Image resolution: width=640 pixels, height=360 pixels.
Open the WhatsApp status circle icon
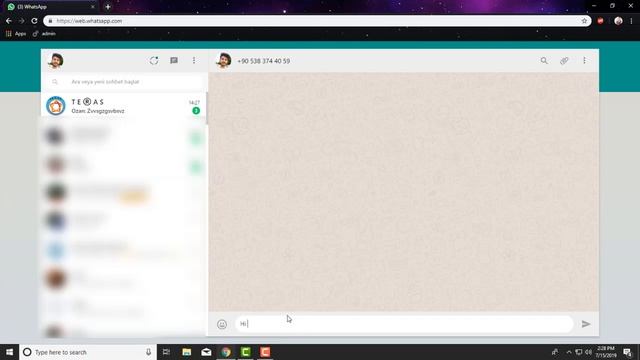click(x=154, y=61)
